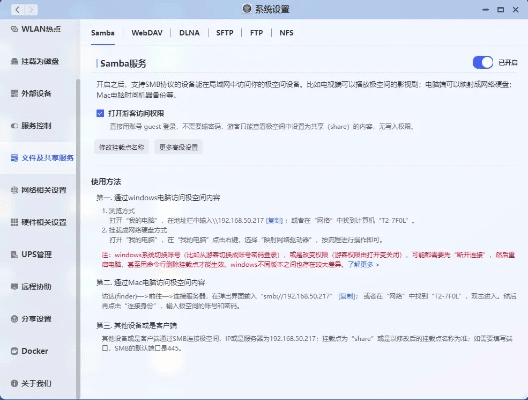Switch to the Samba tab

103,33
